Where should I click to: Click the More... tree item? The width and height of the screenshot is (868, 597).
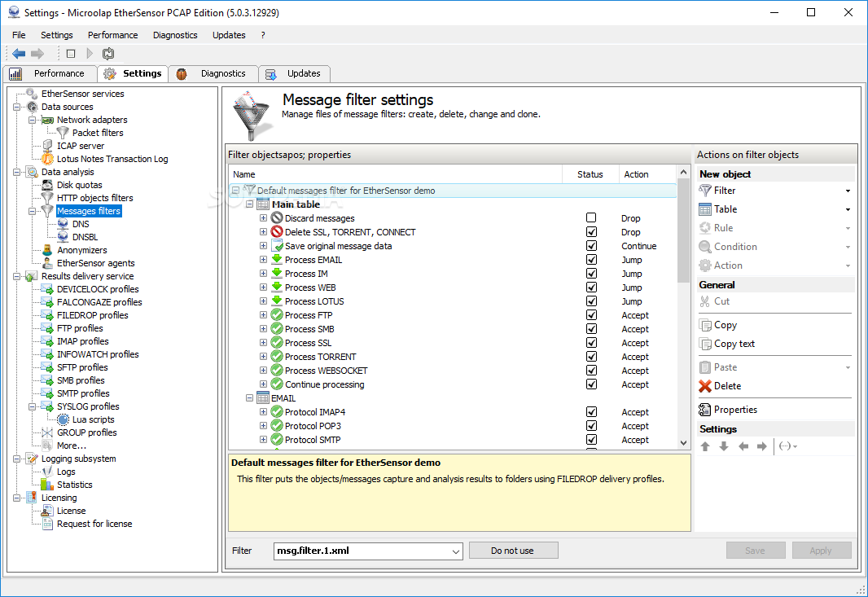72,446
